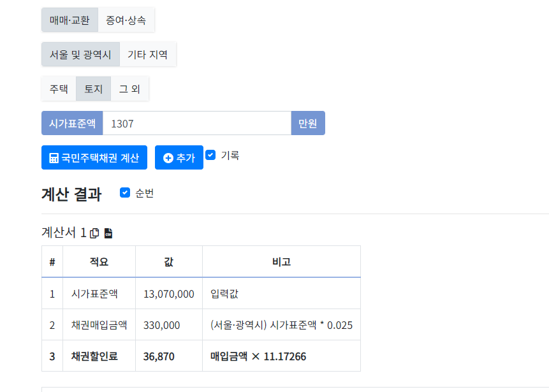Click the 입력값 note cell
This screenshot has height=392, width=549.
coord(281,293)
